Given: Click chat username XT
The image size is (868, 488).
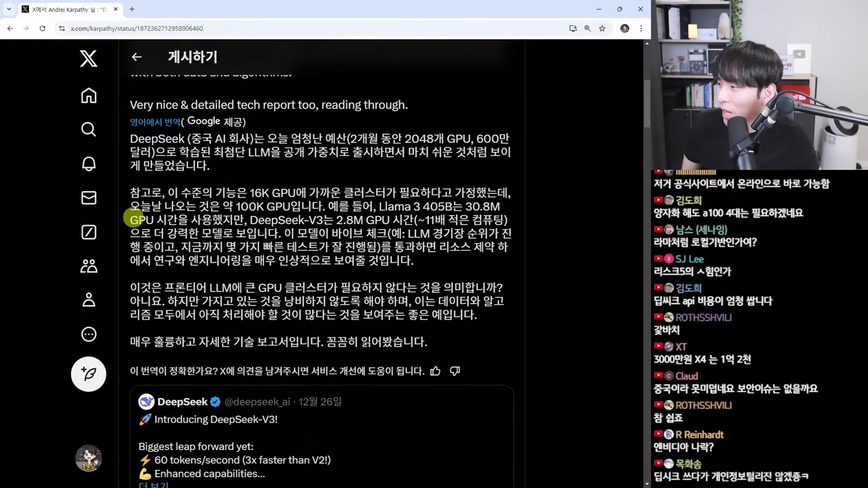Looking at the screenshot, I should click(681, 347).
